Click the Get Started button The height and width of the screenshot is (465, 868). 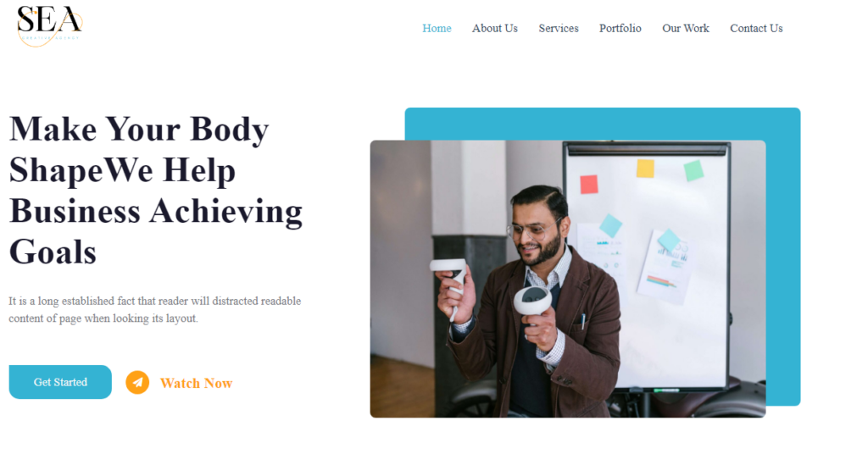pos(60,382)
